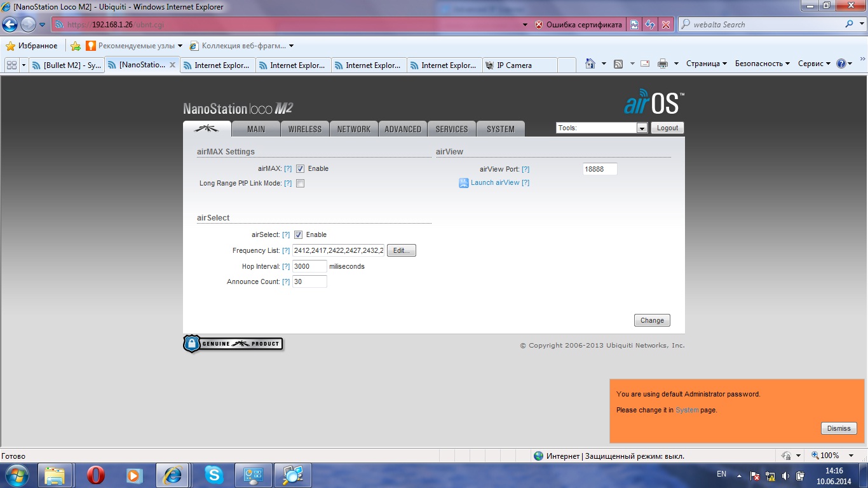This screenshot has width=868, height=488.
Task: Open Windows Explorer folder taskbar icon
Action: 55,475
